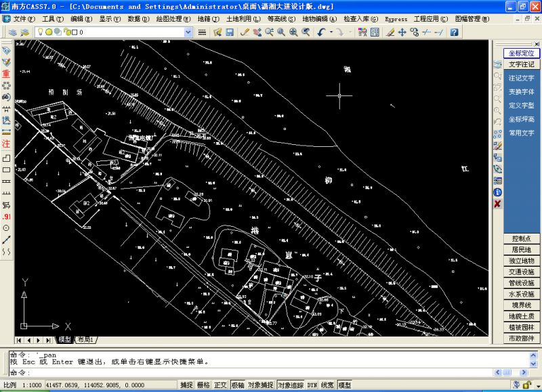The width and height of the screenshot is (542, 392).
Task: Toggle DYN dynamic input
Action: 312,385
